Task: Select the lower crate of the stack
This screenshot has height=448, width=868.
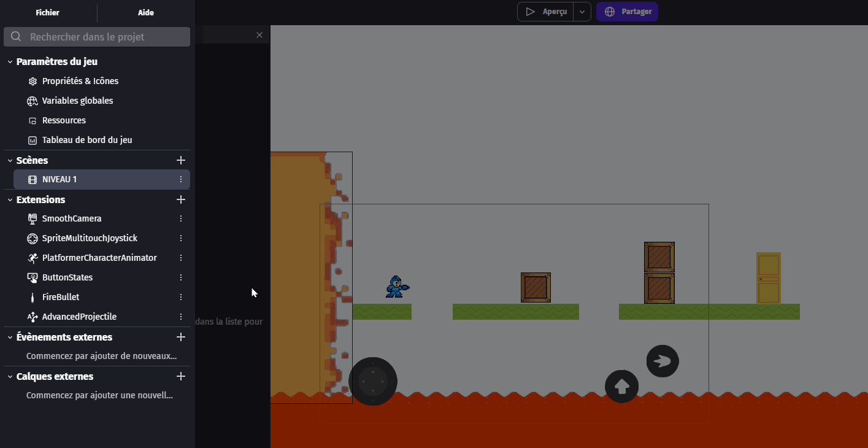Action: 659,288
